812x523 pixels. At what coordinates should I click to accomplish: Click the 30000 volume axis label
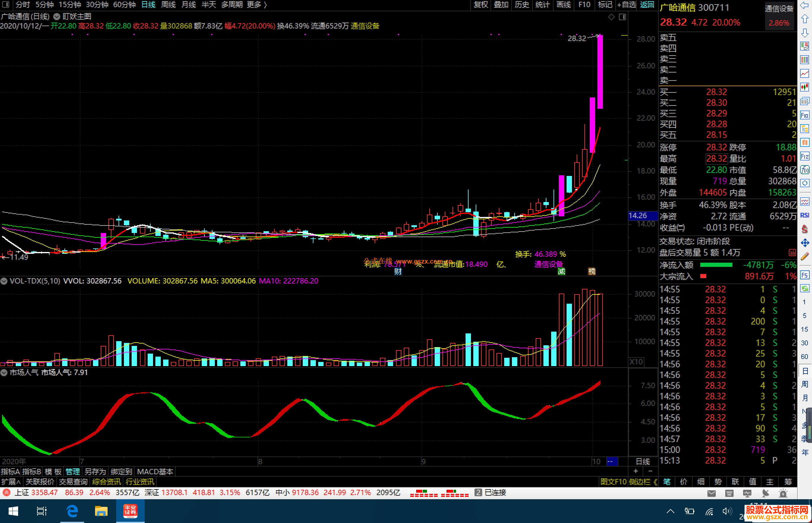pyautogui.click(x=644, y=294)
